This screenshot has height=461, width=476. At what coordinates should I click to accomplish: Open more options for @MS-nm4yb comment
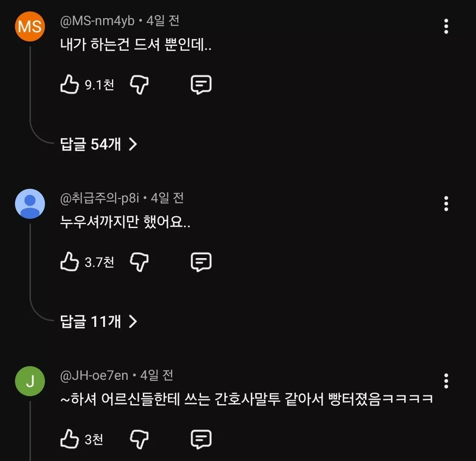(x=446, y=26)
